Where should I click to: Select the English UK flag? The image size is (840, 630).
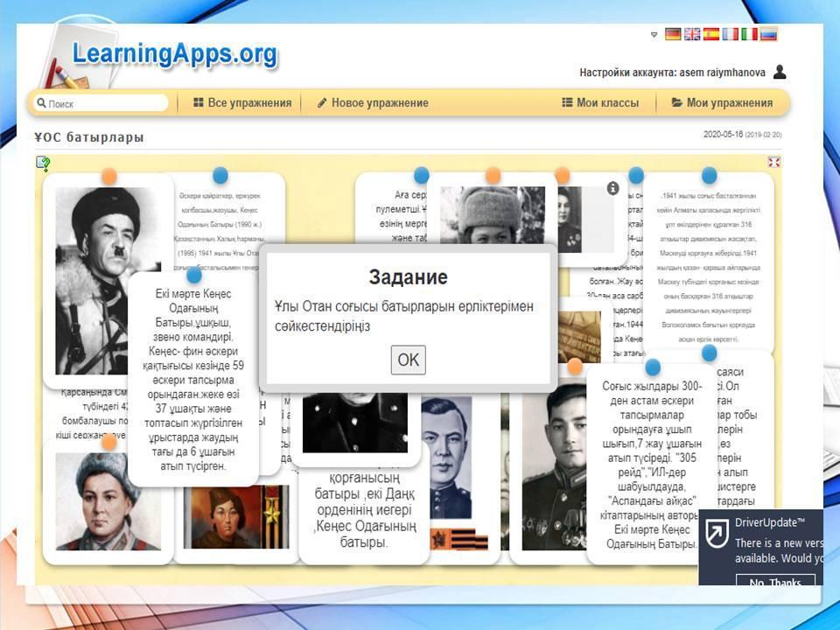point(691,34)
